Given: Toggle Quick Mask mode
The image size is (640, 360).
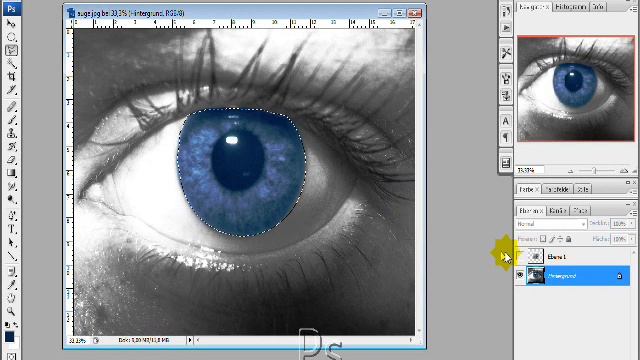Looking at the screenshot, I should click(11, 356).
